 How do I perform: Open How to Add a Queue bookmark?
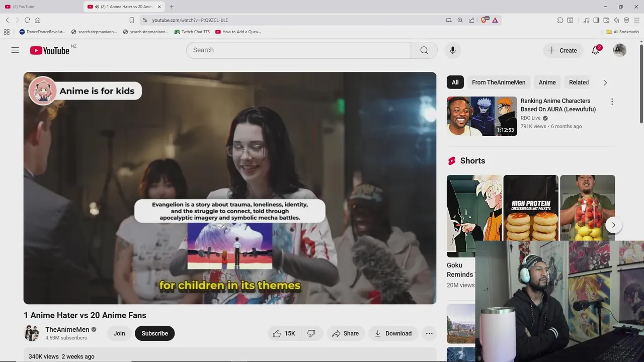click(x=238, y=32)
